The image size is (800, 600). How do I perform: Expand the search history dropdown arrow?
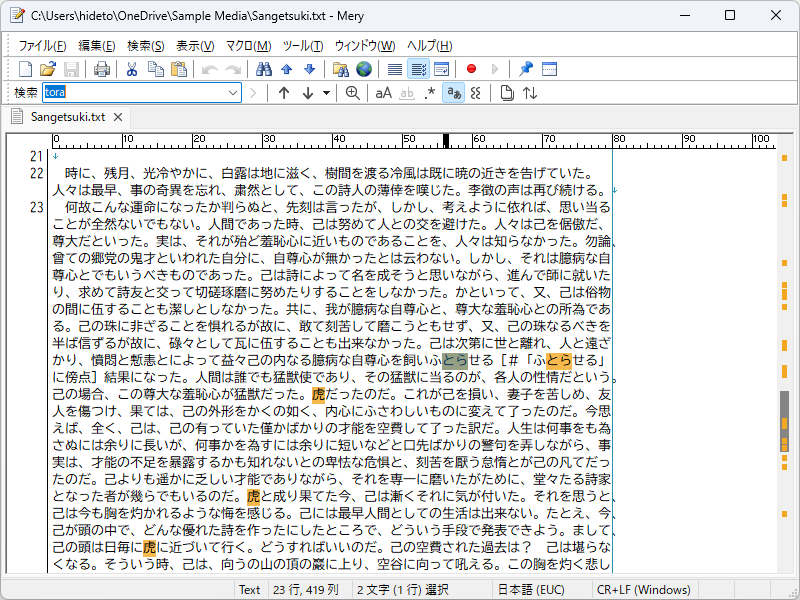click(x=233, y=93)
